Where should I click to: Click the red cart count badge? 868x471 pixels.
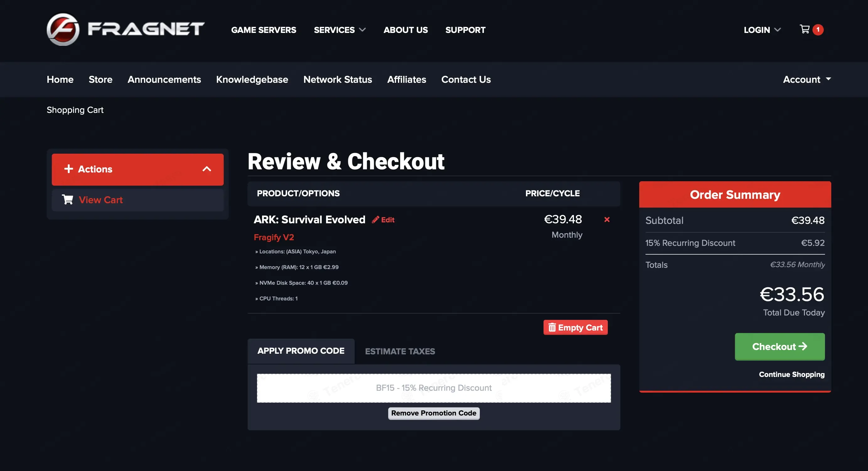point(818,29)
